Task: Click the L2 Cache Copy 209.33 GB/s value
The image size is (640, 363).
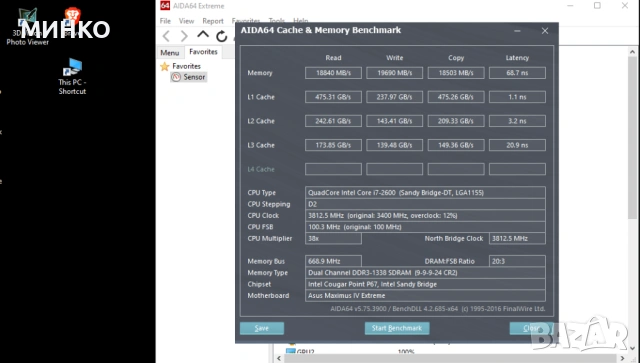Action: point(456,121)
